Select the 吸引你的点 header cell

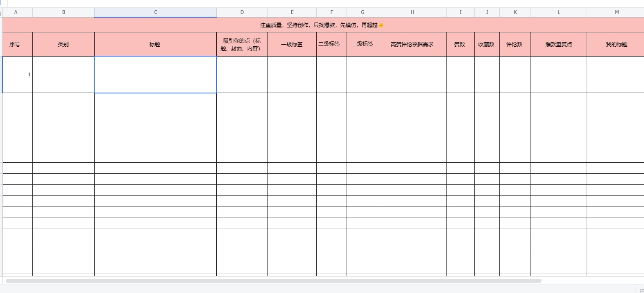(x=242, y=44)
